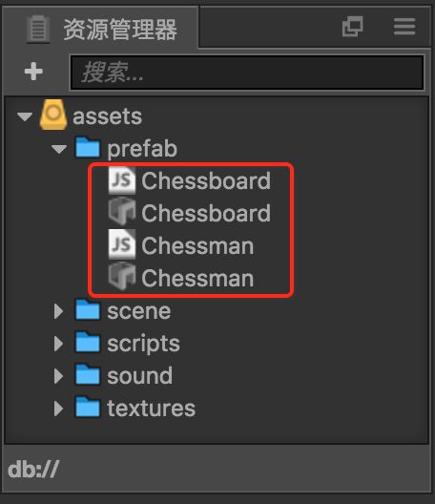Image resolution: width=435 pixels, height=504 pixels.
Task: Click the yellow assets database icon
Action: (53, 115)
